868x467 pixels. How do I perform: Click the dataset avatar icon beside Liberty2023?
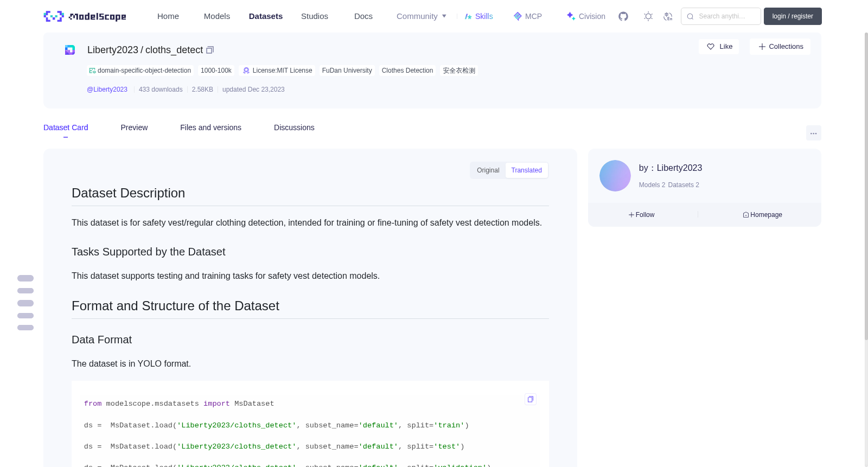click(70, 50)
